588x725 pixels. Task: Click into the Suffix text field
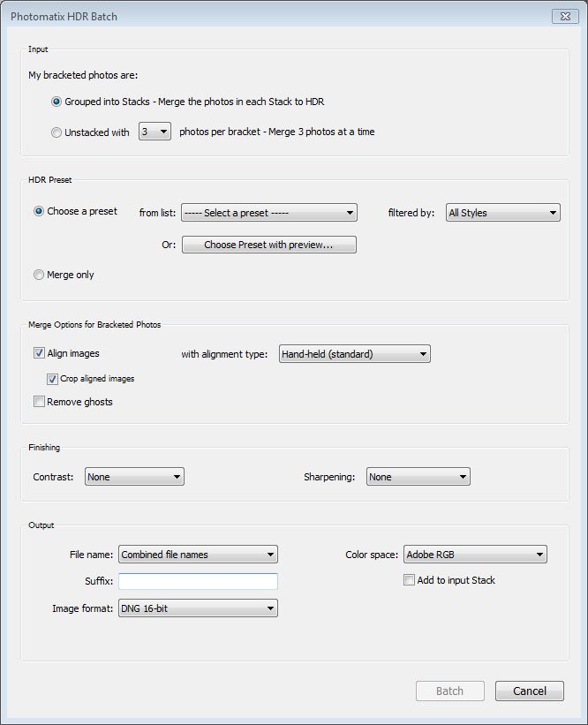coord(198,581)
